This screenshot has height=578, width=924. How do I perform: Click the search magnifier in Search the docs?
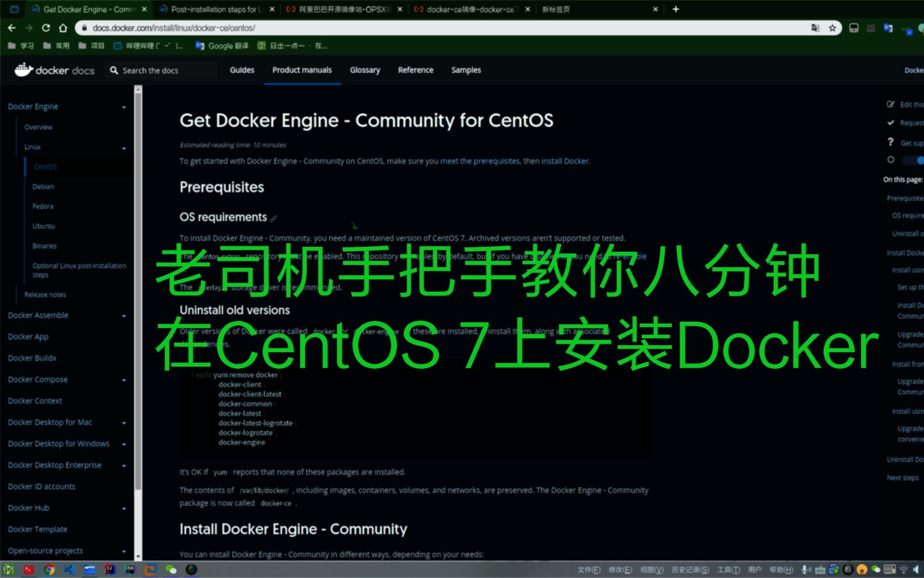pyautogui.click(x=113, y=70)
